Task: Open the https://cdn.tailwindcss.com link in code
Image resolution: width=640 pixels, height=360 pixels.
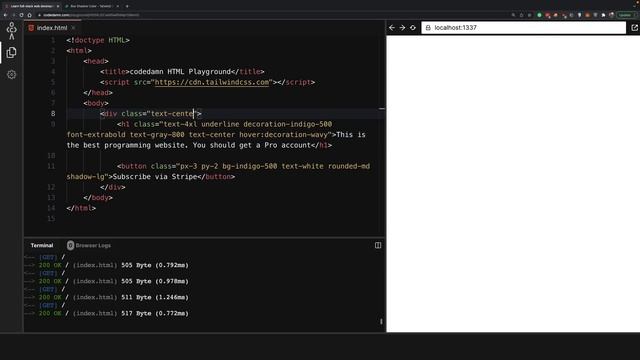Action: (212, 82)
